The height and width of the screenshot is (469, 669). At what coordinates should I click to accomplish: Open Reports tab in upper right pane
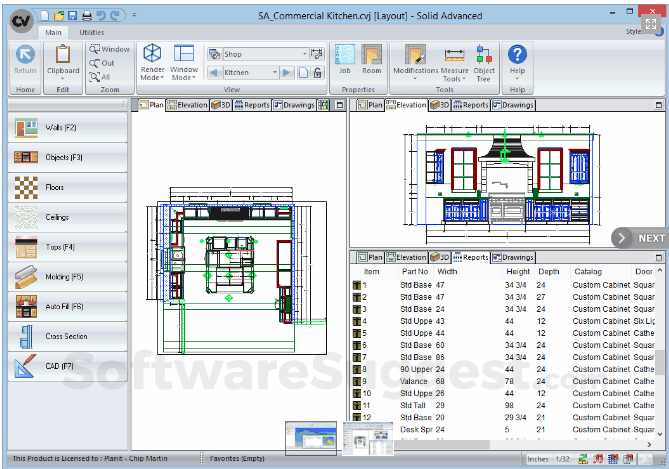coord(470,105)
